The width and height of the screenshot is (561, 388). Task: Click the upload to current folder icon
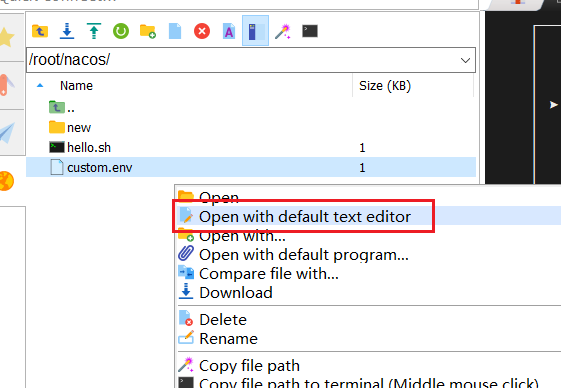94,31
